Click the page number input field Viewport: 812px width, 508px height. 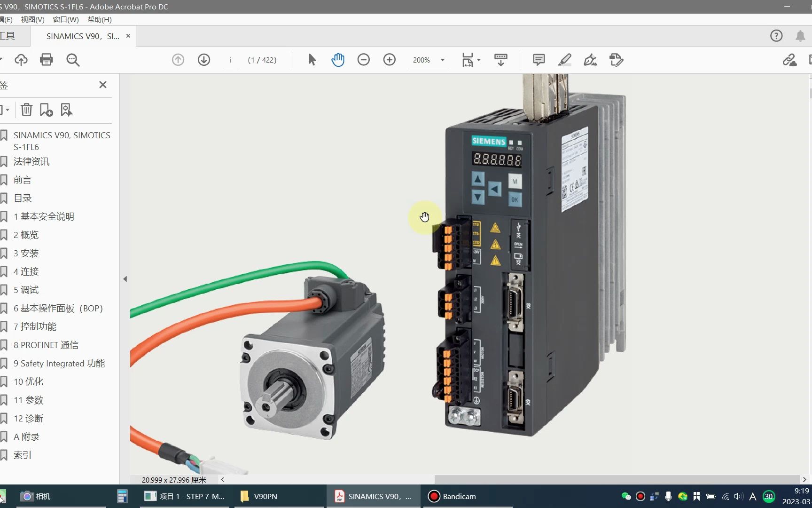[231, 60]
